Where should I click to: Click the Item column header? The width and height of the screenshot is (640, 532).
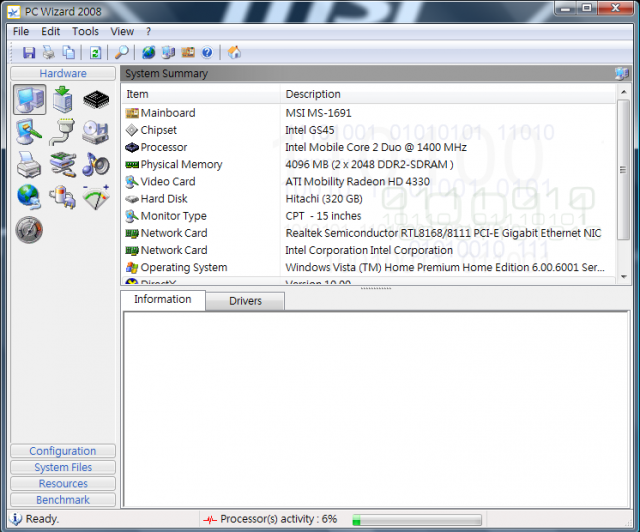pos(201,94)
